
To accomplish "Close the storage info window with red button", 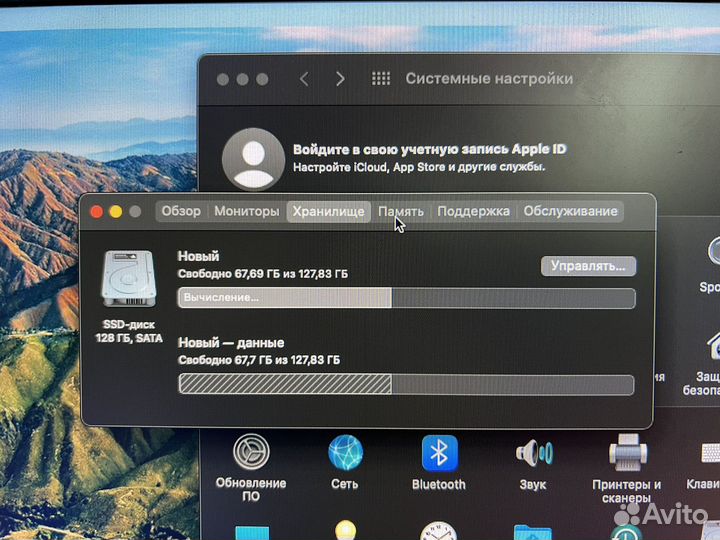I will coord(97,212).
